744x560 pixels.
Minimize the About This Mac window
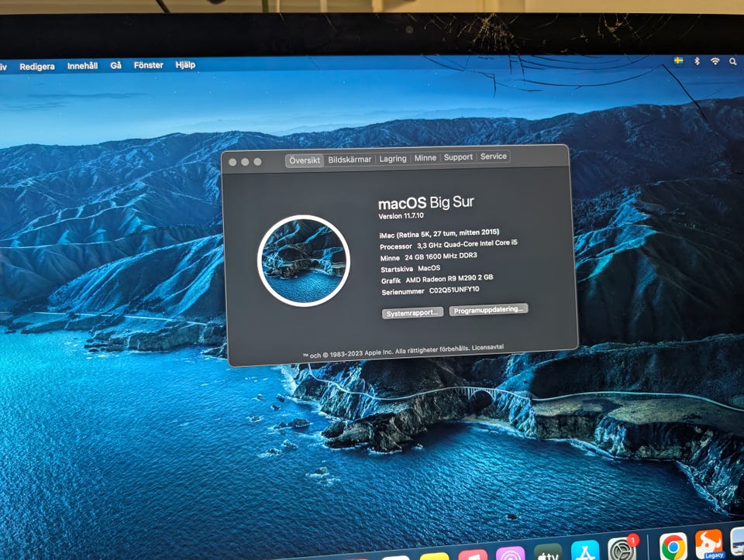[x=245, y=162]
